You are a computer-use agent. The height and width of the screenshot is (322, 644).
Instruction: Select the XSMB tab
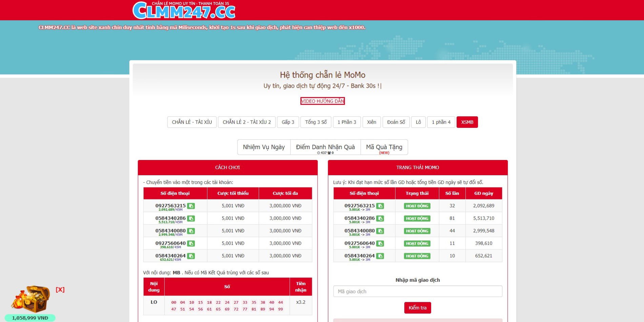(467, 122)
